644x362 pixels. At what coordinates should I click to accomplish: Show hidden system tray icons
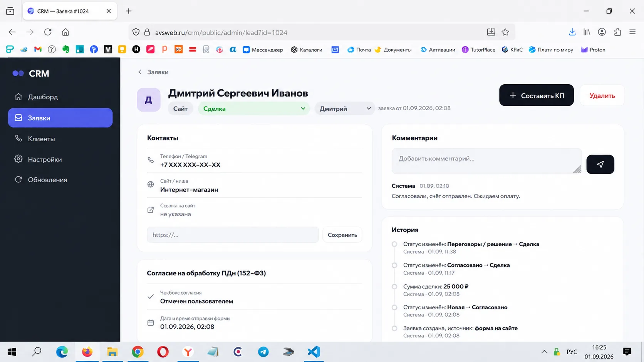(x=544, y=352)
